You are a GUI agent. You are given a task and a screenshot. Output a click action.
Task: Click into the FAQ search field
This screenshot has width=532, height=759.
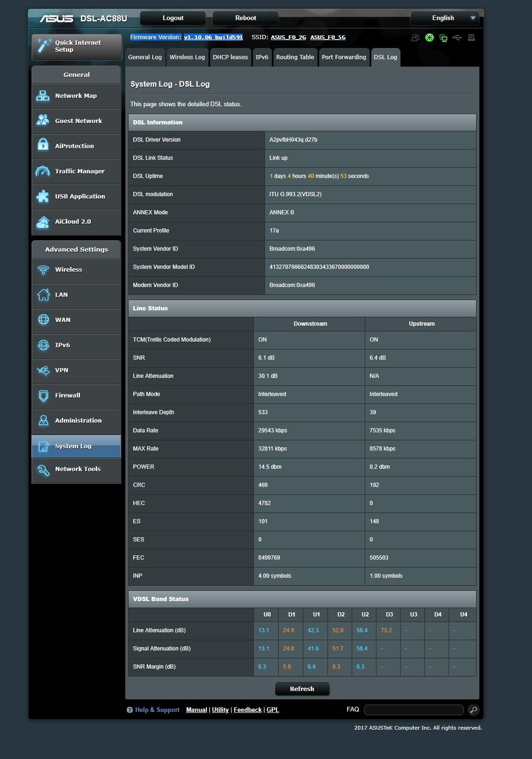413,710
